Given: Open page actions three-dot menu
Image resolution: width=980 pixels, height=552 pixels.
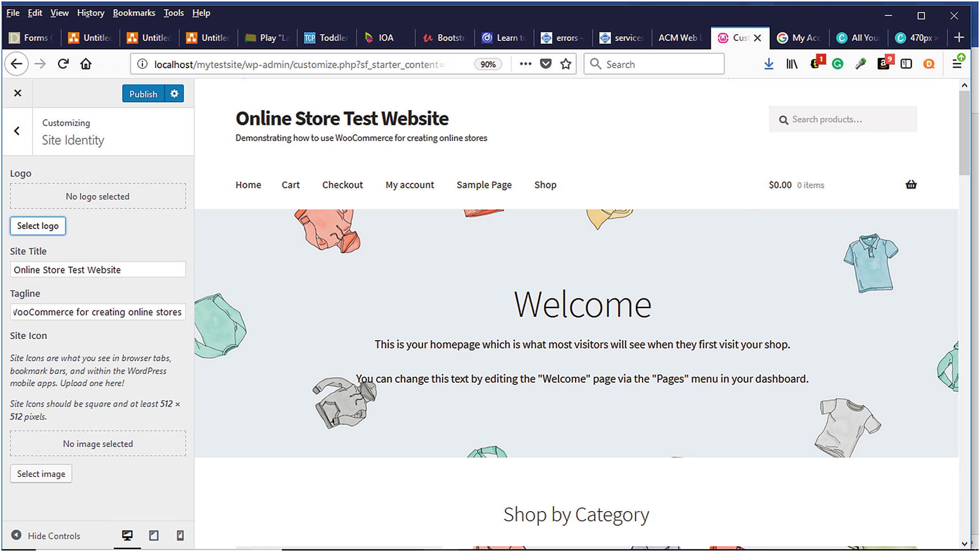Looking at the screenshot, I should coord(526,64).
